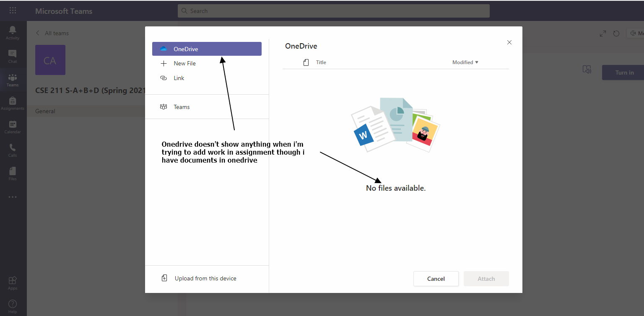Open the Activity bell in sidebar

point(13,33)
